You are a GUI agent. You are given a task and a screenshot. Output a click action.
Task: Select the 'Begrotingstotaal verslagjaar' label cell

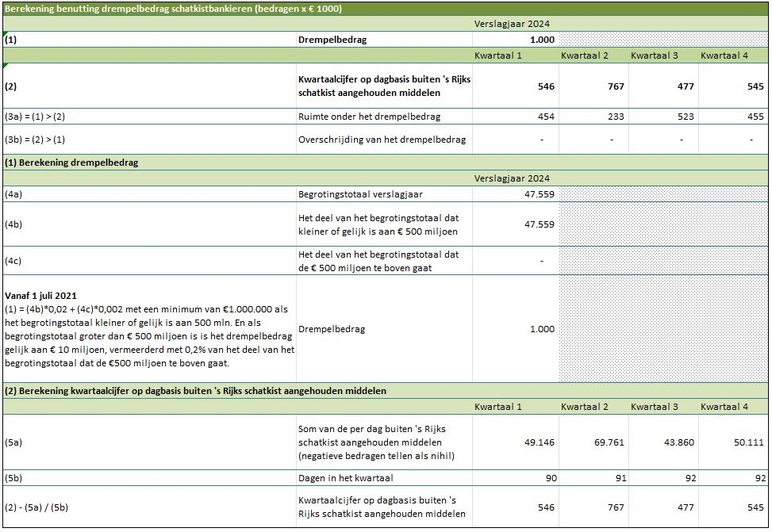[362, 193]
